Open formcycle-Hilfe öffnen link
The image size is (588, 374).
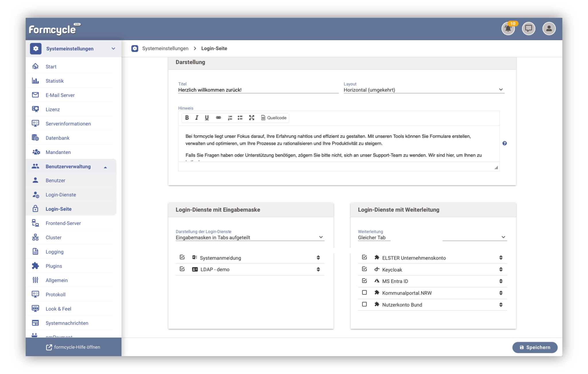[73, 347]
